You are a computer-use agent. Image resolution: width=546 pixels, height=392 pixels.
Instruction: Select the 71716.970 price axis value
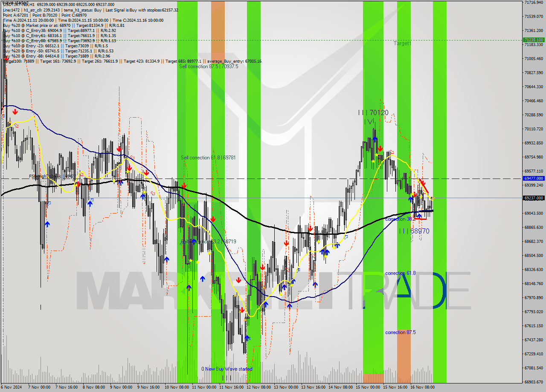[x=534, y=3]
